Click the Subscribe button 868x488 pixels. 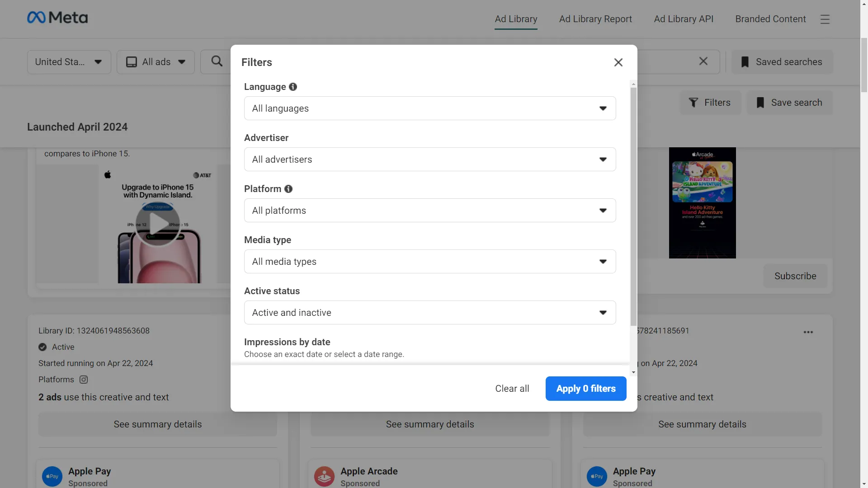coord(795,276)
